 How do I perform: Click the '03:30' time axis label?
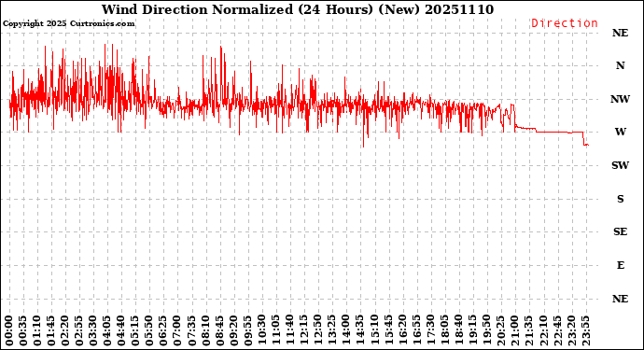93,330
